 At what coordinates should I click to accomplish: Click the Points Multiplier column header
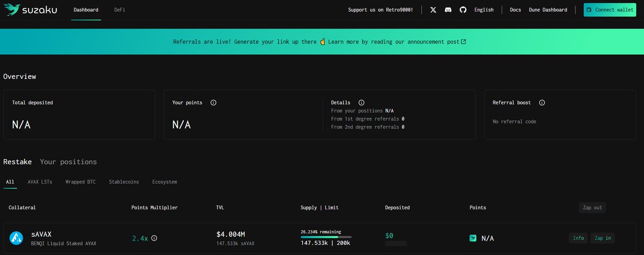155,208
